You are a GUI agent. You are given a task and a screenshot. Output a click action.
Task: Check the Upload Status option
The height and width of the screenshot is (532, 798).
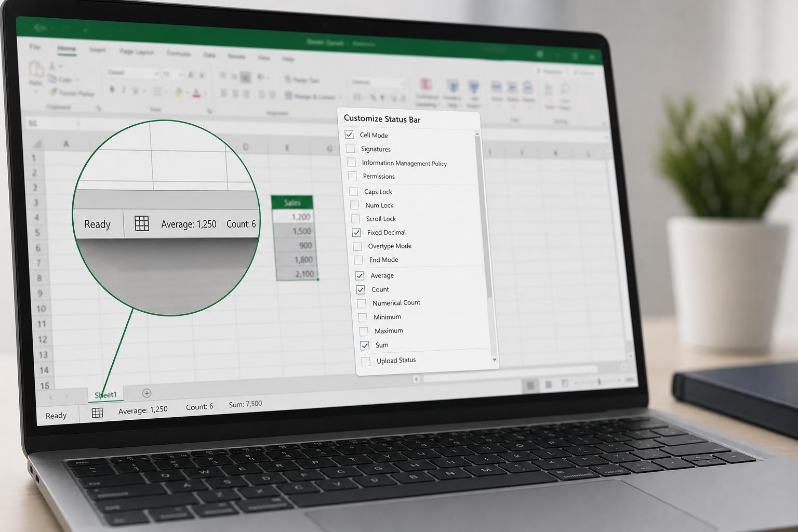coord(366,361)
